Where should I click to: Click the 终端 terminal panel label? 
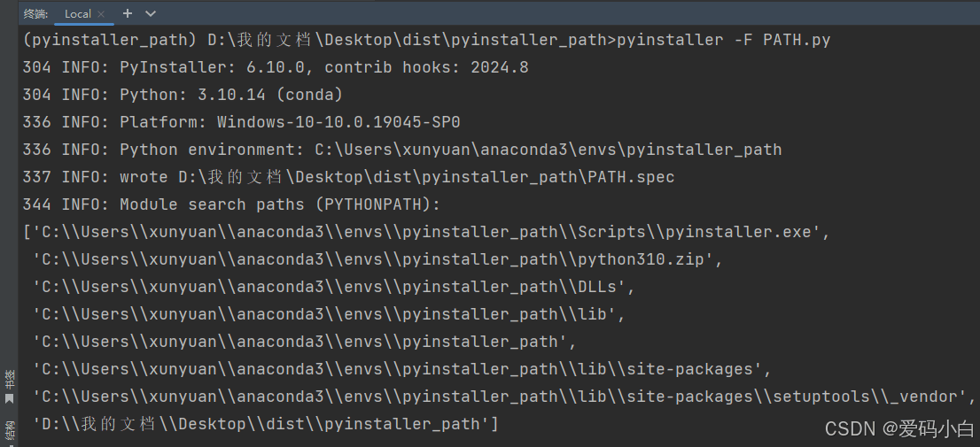click(35, 14)
